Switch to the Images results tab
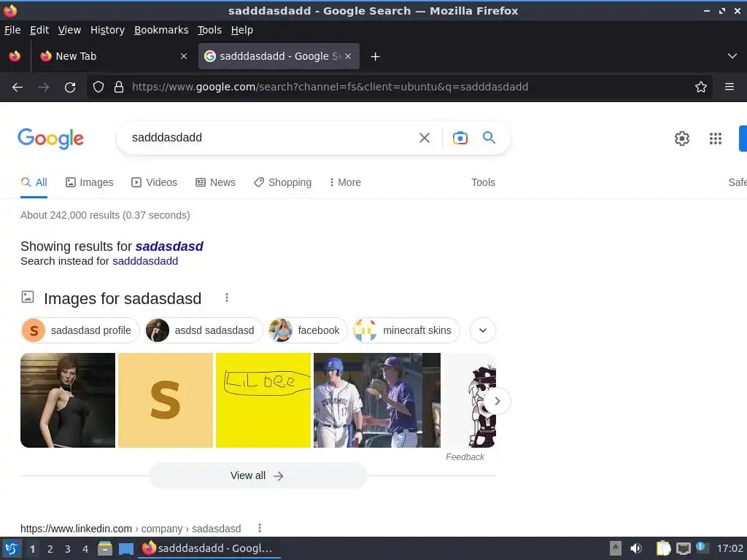The width and height of the screenshot is (747, 560). (x=90, y=182)
